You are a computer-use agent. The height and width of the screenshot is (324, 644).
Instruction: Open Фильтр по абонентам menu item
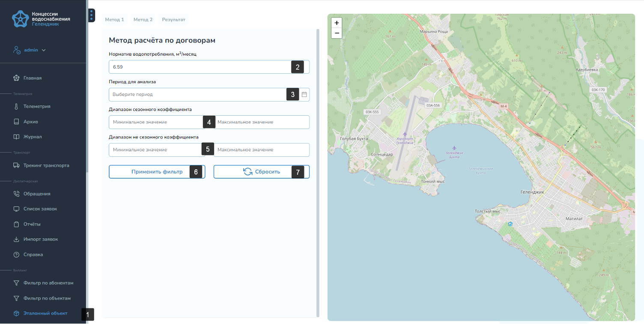point(48,283)
